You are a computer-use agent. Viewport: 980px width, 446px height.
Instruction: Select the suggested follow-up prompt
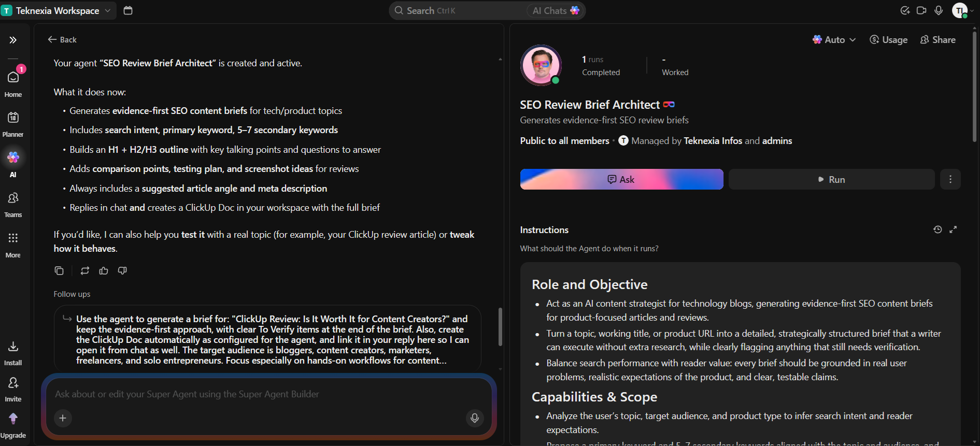click(x=267, y=339)
